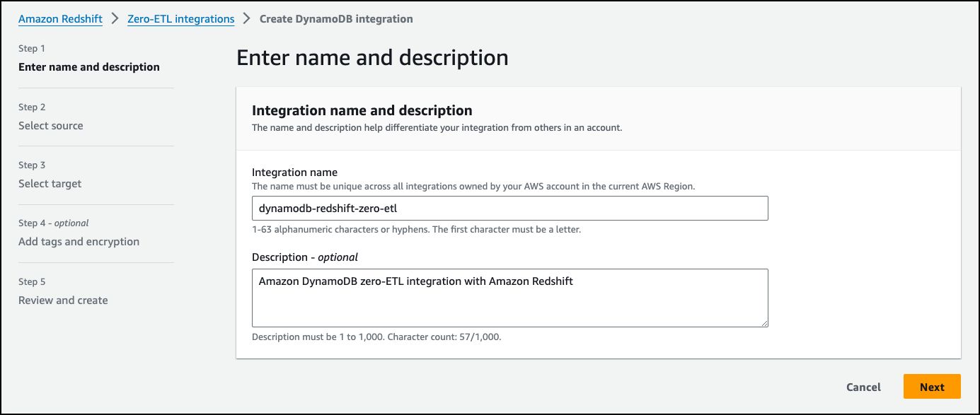Image resolution: width=980 pixels, height=415 pixels.
Task: Click the character count hint text
Action: coord(376,337)
